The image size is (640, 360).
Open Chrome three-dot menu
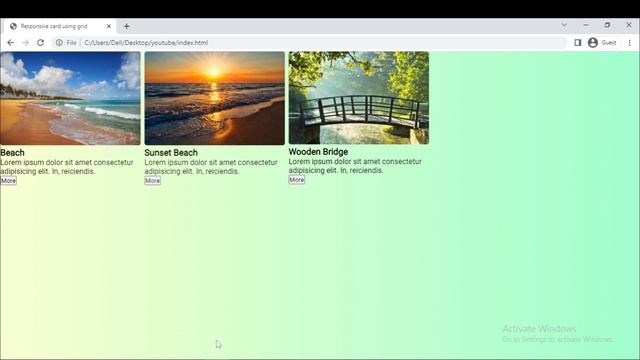[629, 42]
